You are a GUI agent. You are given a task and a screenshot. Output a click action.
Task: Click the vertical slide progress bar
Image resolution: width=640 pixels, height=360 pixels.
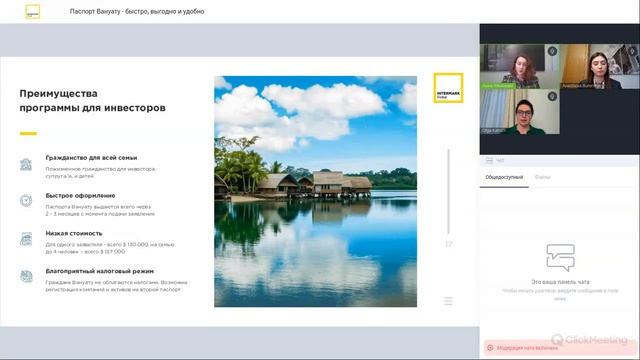pos(449,191)
